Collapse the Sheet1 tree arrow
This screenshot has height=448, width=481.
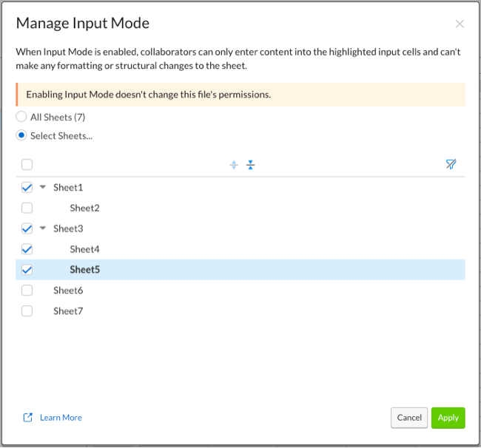tap(43, 188)
